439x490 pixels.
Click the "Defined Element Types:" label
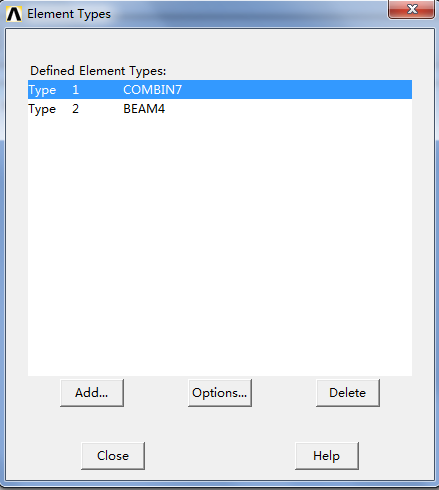coord(98,71)
